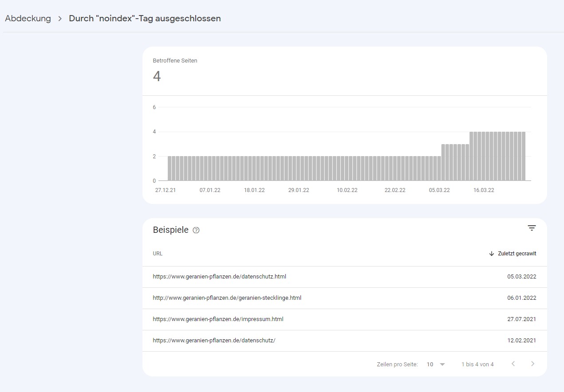Click the rows per page value 10
Screen dimensions: 564x392
click(x=430, y=365)
